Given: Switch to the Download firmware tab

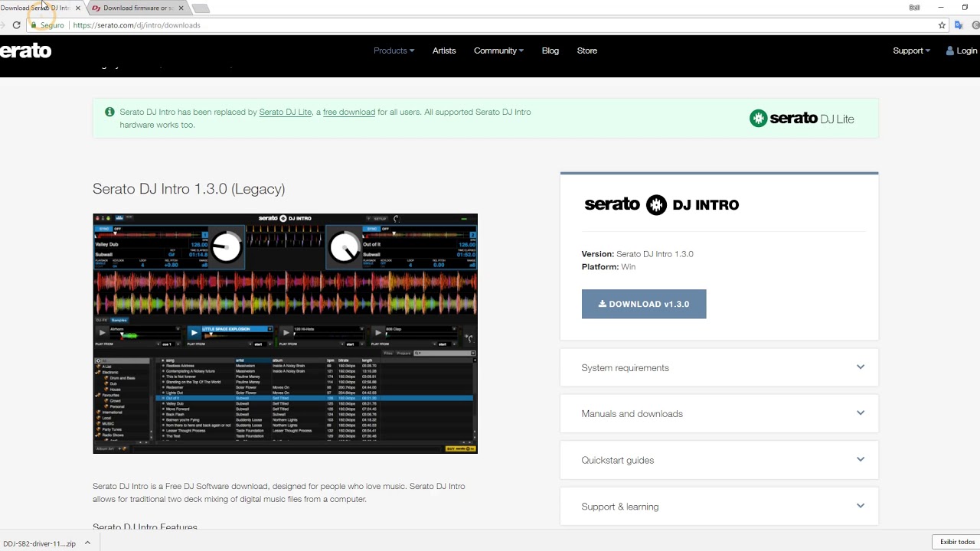Looking at the screenshot, I should [x=136, y=8].
